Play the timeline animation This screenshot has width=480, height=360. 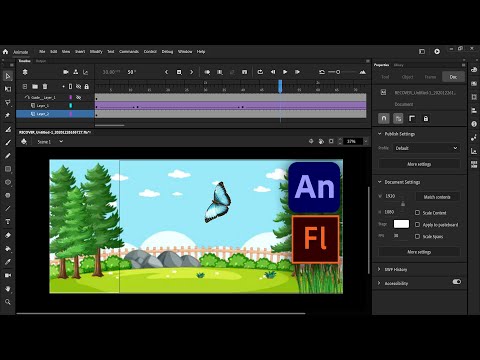285,72
